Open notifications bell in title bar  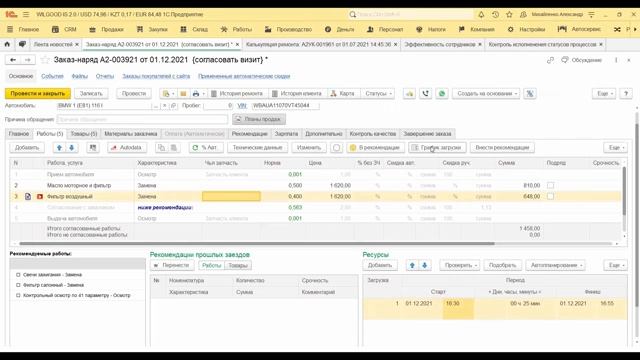pos(481,14)
